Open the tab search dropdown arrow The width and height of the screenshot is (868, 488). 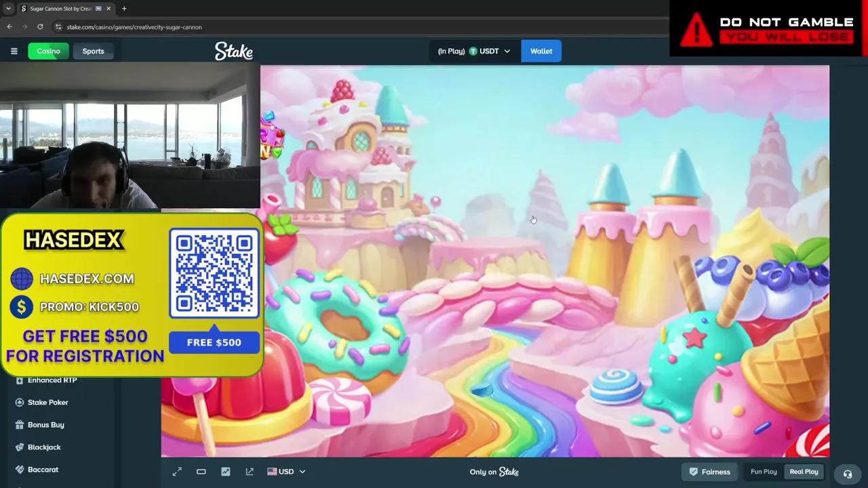click(8, 9)
